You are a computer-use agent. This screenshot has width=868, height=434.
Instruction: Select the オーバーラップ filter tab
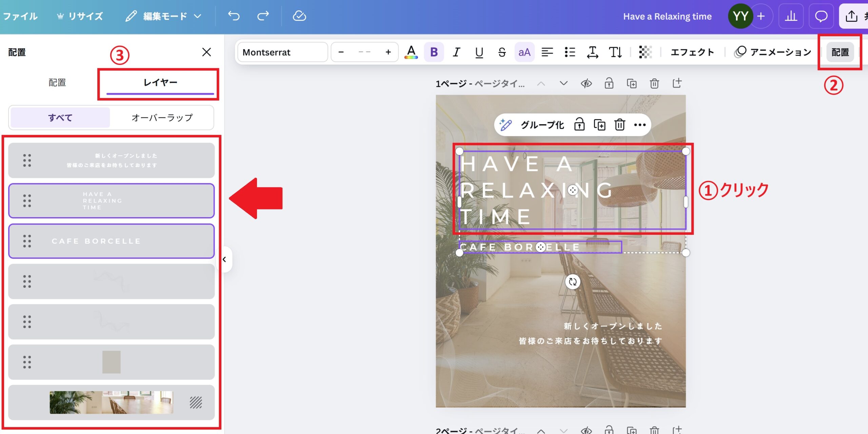point(162,118)
